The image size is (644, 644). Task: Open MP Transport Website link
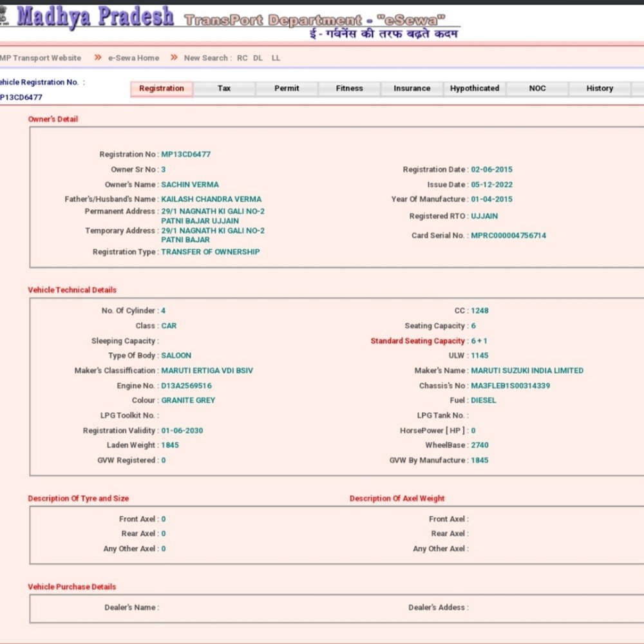tap(40, 58)
